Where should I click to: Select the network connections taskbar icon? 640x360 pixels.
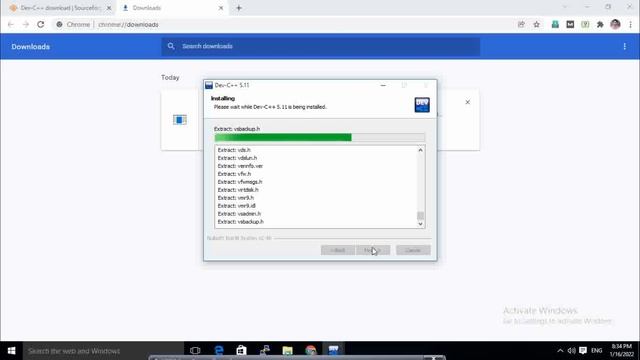[x=264, y=351]
